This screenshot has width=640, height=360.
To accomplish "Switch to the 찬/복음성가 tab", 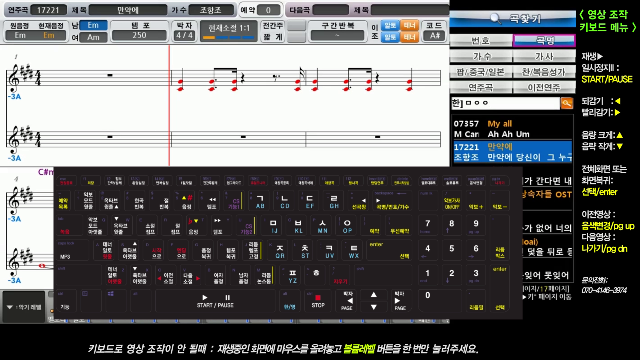I will tap(544, 72).
